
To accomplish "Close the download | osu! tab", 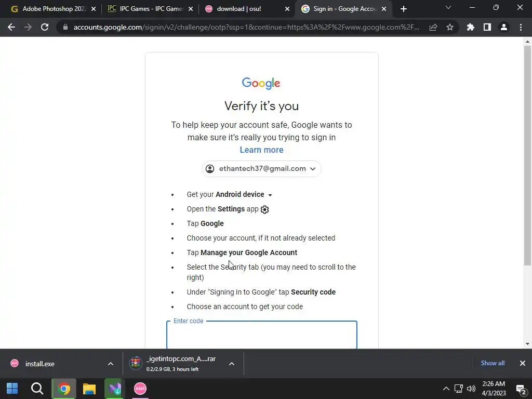I will coord(287,9).
